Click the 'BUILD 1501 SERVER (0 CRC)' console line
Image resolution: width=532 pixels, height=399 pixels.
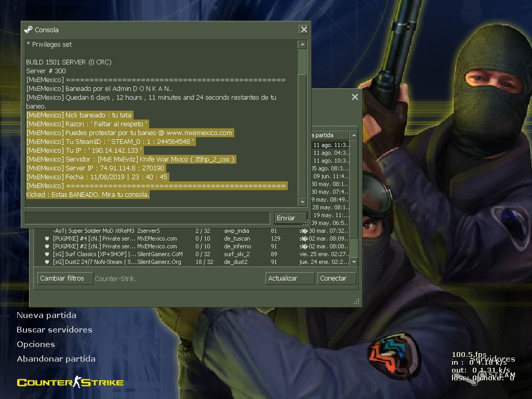point(69,62)
